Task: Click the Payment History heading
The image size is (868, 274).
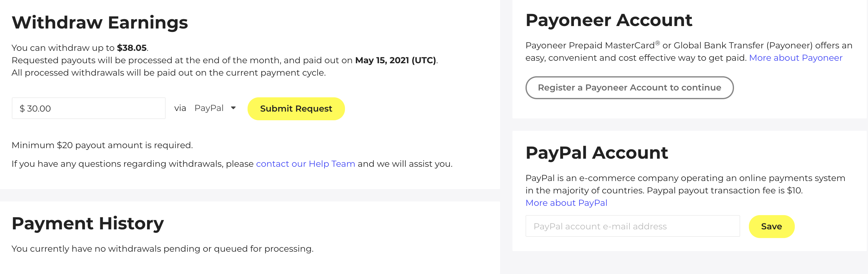Action: pyautogui.click(x=87, y=223)
